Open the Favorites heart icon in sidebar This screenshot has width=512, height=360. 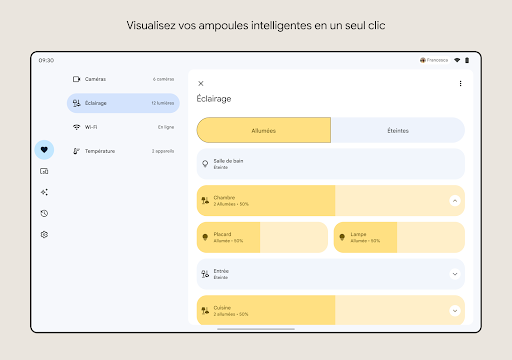pyautogui.click(x=44, y=150)
